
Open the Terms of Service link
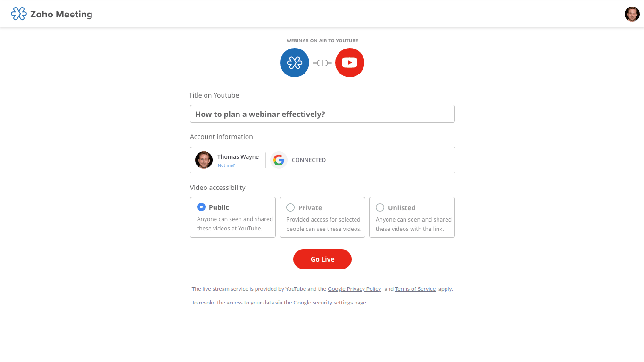point(415,288)
